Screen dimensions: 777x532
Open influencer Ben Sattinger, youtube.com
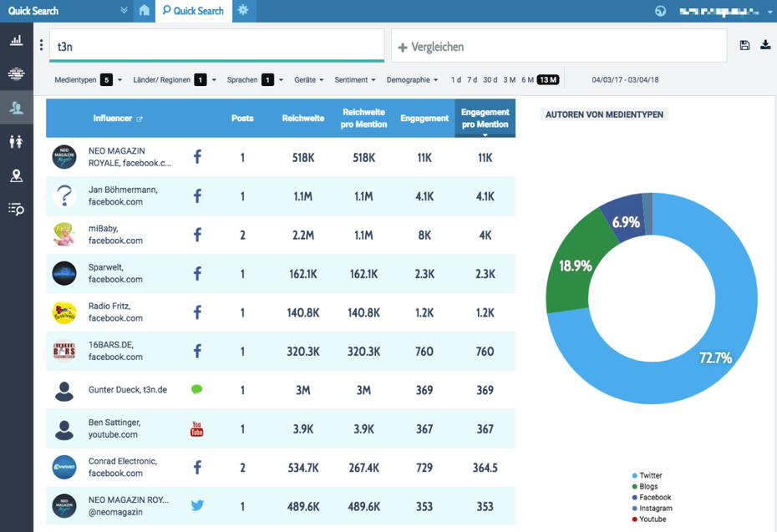114,428
